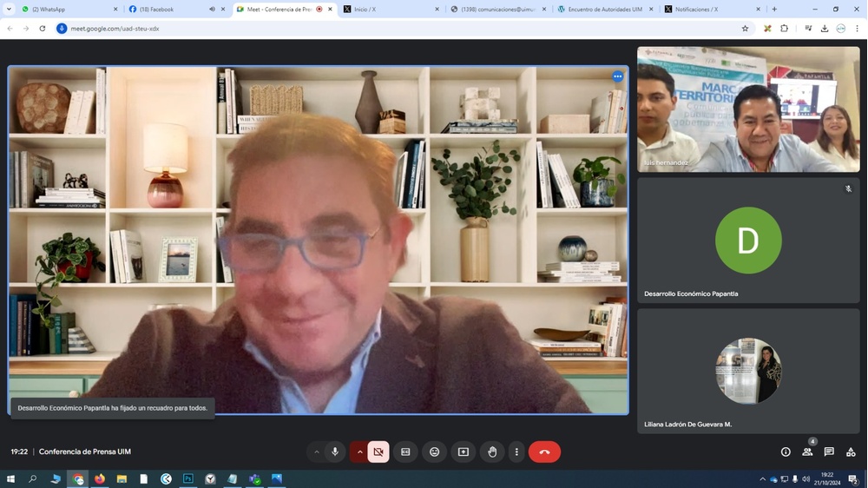Switch to the WhatsApp browser tab
The width and height of the screenshot is (868, 488).
[x=65, y=10]
